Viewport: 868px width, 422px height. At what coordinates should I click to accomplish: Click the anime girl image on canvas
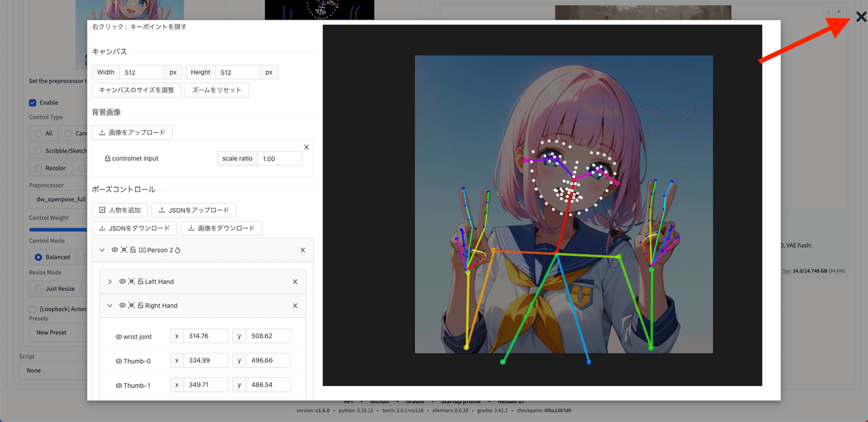pyautogui.click(x=563, y=204)
